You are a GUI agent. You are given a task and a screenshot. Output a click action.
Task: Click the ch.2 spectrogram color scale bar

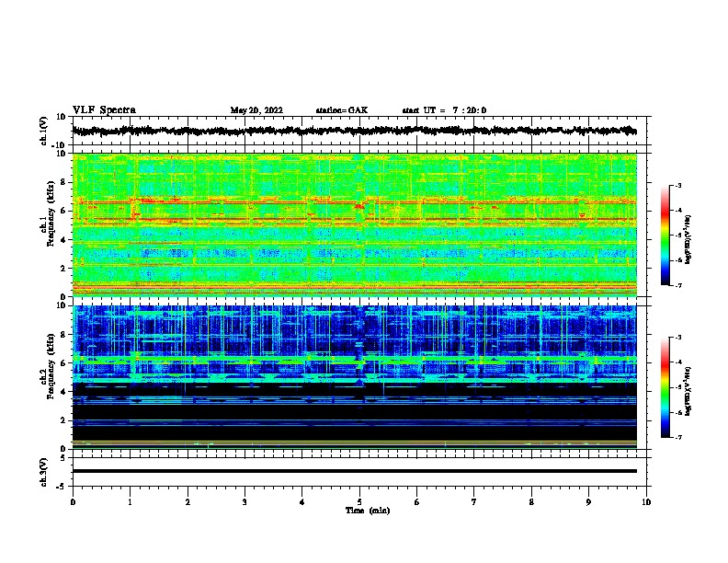(x=665, y=387)
